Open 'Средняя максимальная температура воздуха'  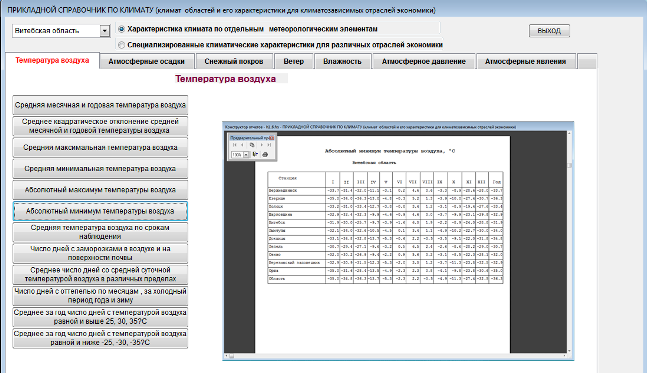[100, 147]
